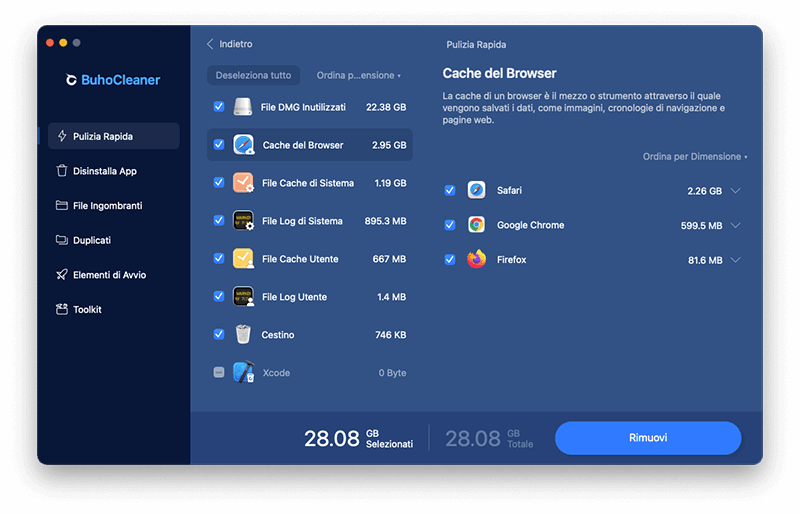Select the File Log Utente label
Screen dimensions: 800x514
pyautogui.click(x=294, y=297)
